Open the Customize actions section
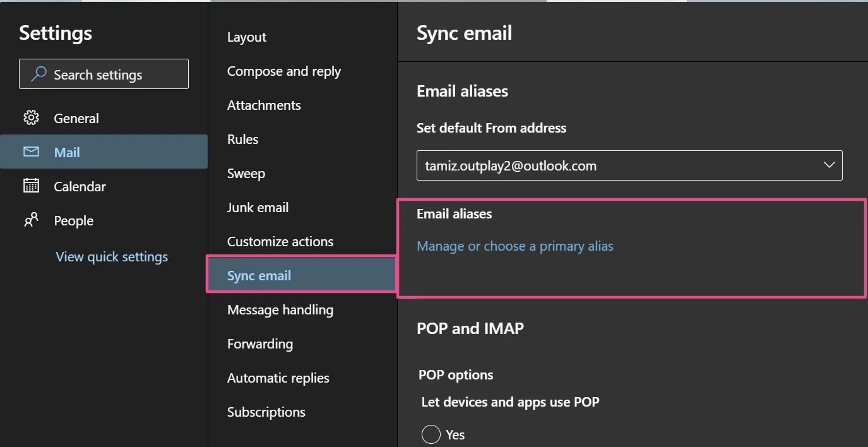 [280, 241]
